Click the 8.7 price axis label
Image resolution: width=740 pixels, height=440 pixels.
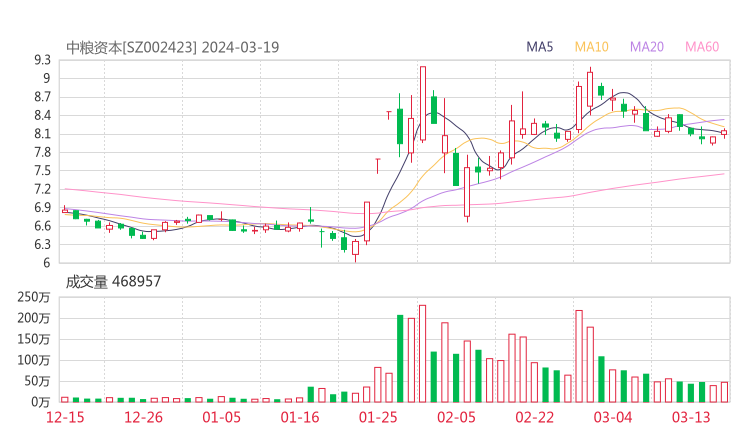coord(42,97)
